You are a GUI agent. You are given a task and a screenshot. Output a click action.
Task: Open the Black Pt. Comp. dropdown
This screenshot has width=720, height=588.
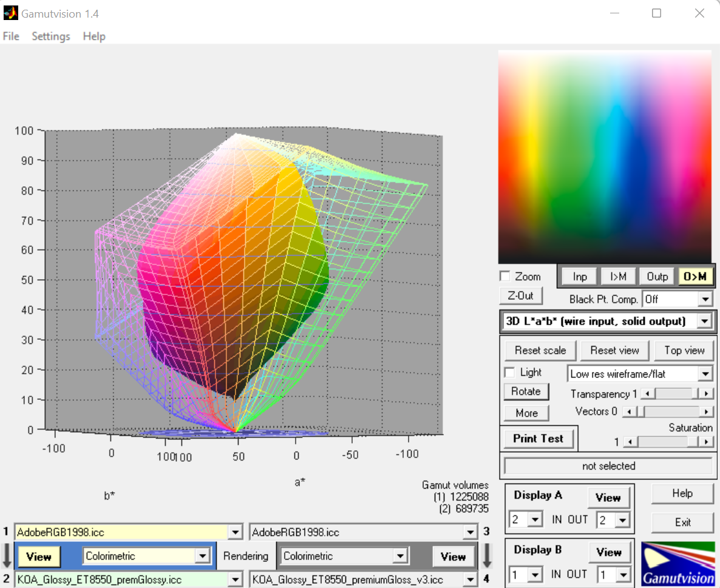(x=704, y=299)
